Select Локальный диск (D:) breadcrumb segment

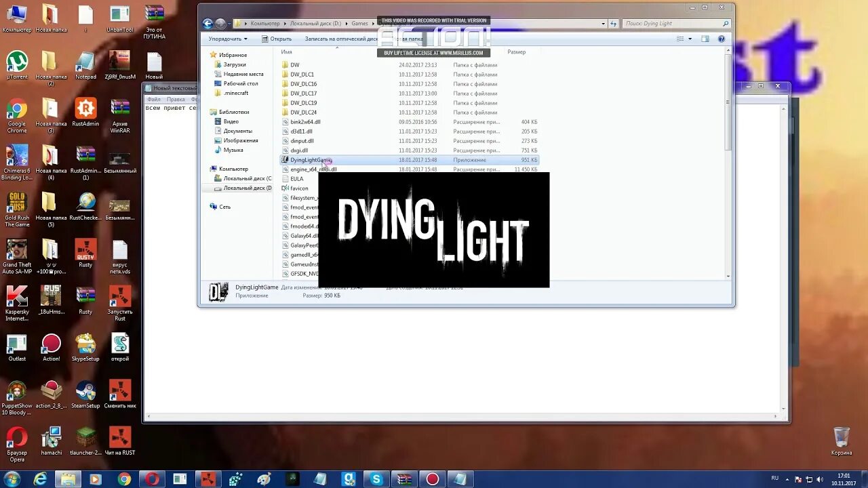[315, 24]
